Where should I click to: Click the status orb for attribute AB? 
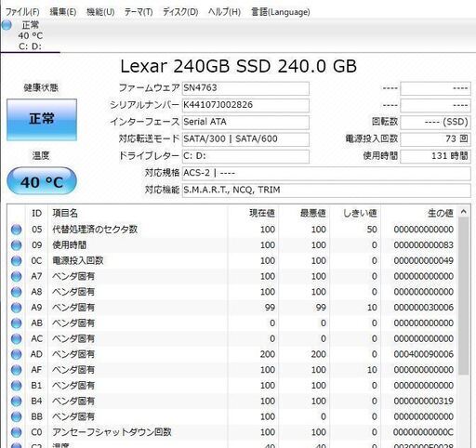(x=16, y=323)
